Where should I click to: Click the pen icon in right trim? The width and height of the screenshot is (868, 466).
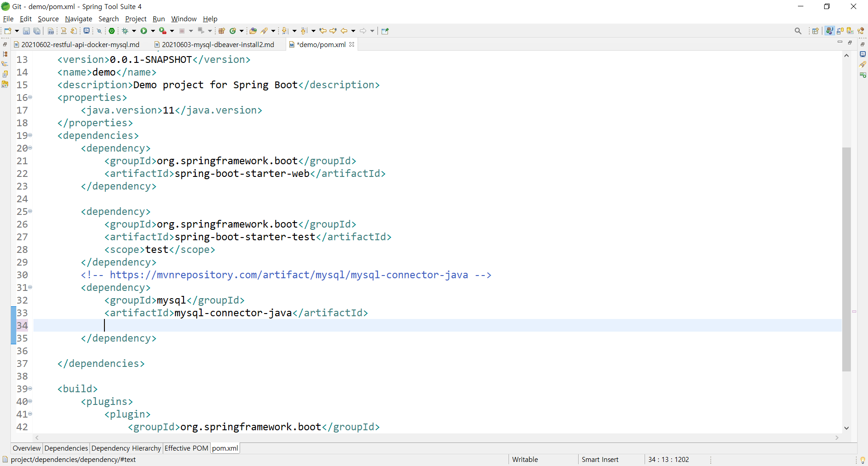click(863, 64)
